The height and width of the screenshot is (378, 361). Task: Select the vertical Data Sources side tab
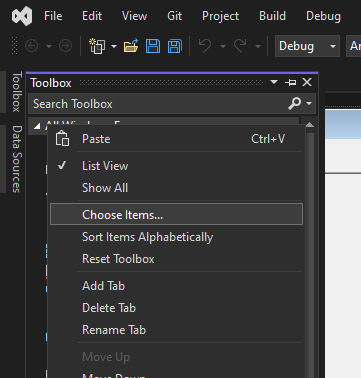pyautogui.click(x=17, y=159)
